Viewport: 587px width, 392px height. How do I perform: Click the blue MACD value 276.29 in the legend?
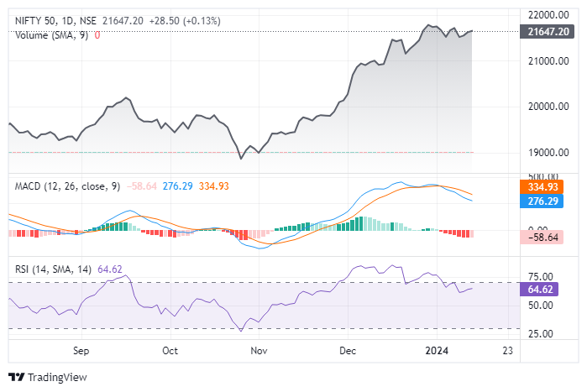[177, 186]
